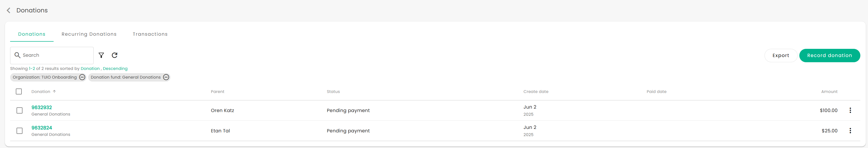Open donation 9632932 details link
The width and height of the screenshot is (868, 148).
coord(41,107)
